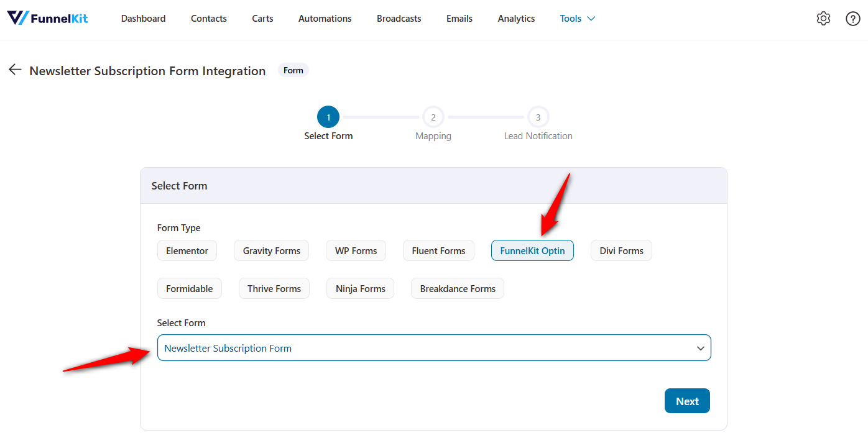Viewport: 868px width, 443px height.
Task: Pick the FunnelKit Optin form type
Action: [x=532, y=250]
